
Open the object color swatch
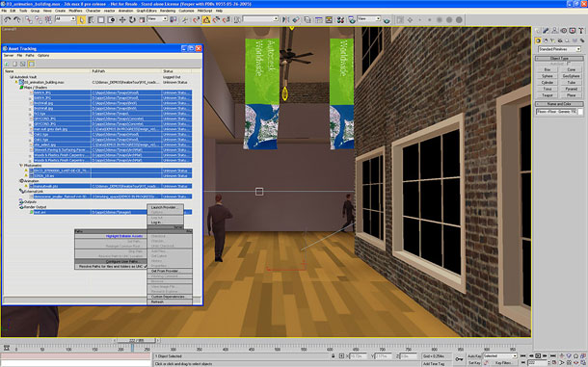[580, 112]
